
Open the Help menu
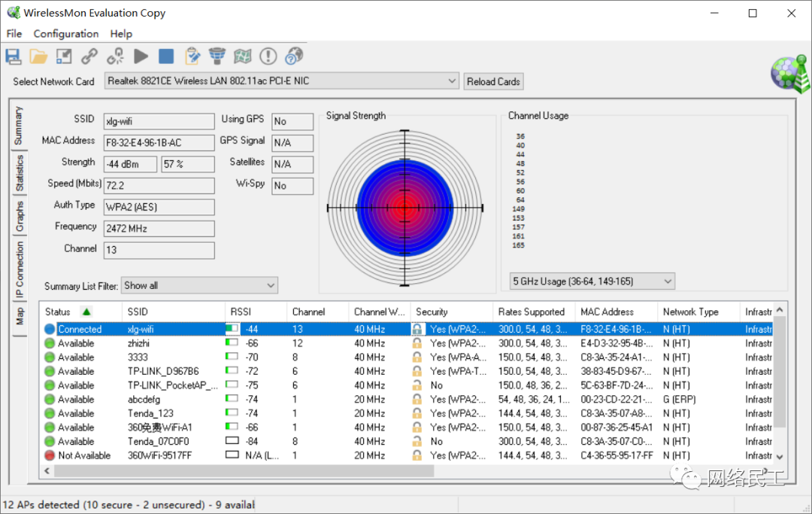121,34
